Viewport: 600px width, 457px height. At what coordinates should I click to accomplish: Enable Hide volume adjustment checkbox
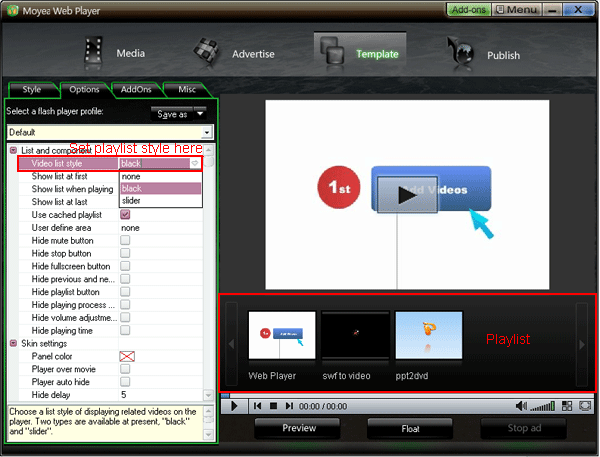(x=125, y=317)
